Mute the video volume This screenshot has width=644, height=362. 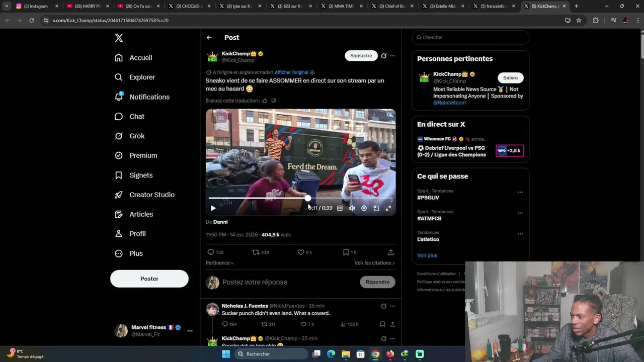352,208
